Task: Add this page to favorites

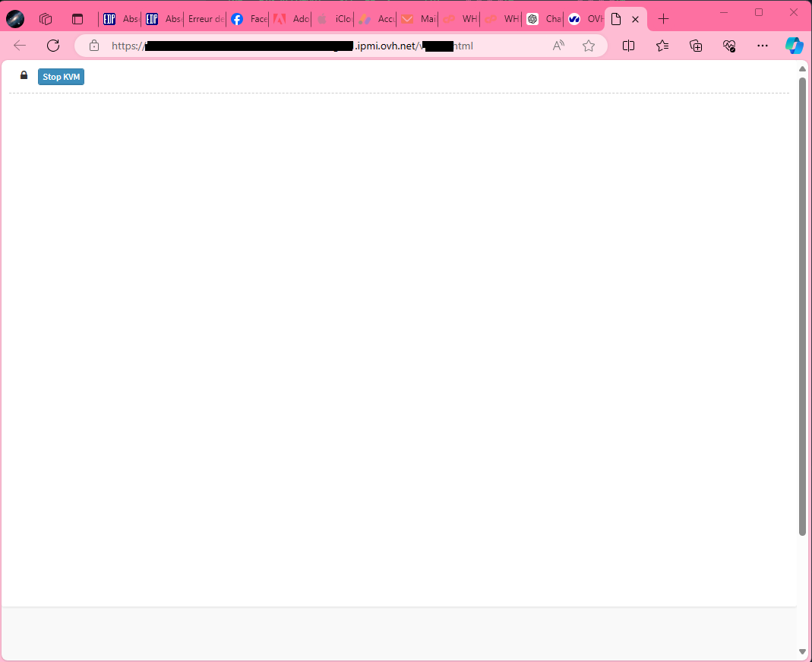Action: (x=588, y=46)
